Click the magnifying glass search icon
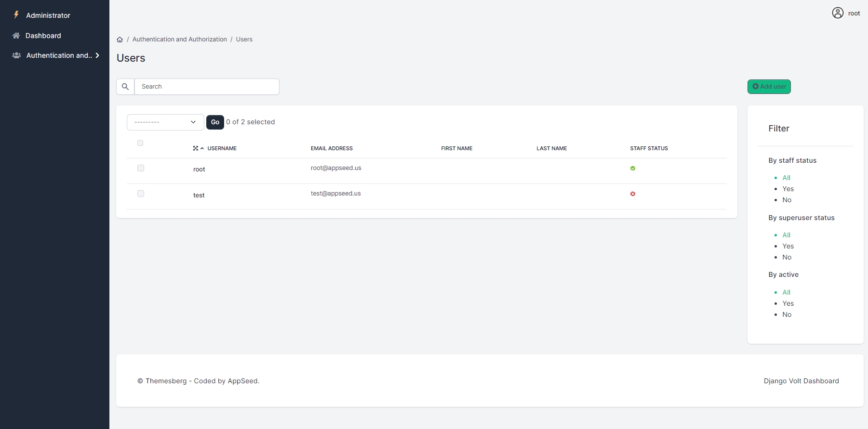 tap(125, 87)
